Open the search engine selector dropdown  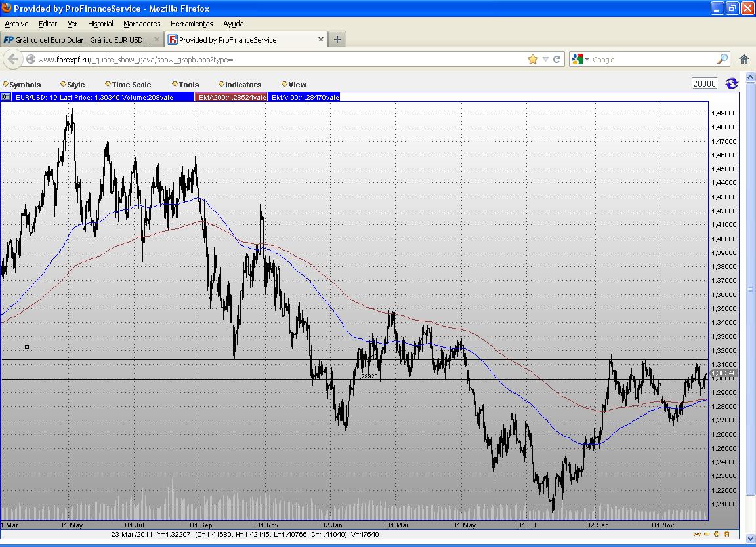click(580, 59)
